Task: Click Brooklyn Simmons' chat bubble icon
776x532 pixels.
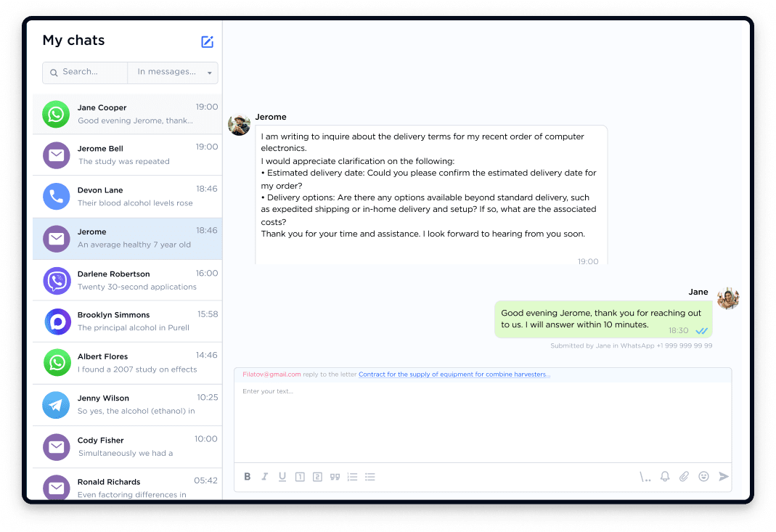Action: (57, 322)
